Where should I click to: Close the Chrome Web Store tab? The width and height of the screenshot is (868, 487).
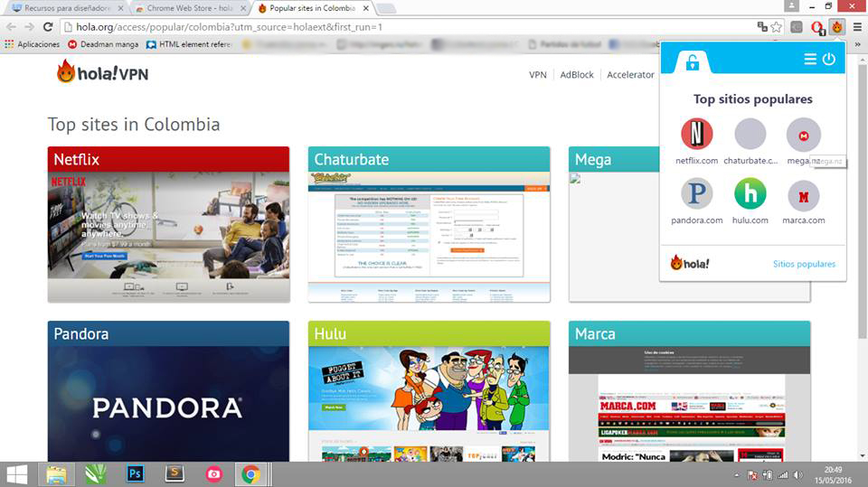click(243, 8)
